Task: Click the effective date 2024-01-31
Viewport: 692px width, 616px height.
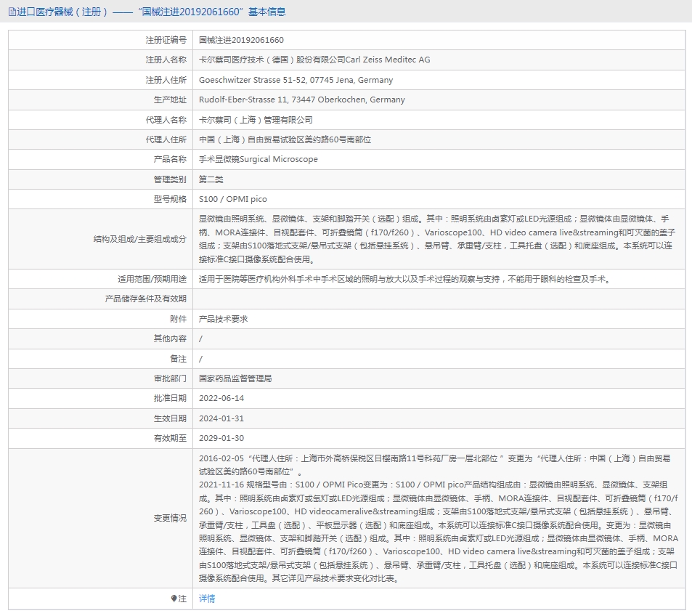Action: pos(221,418)
